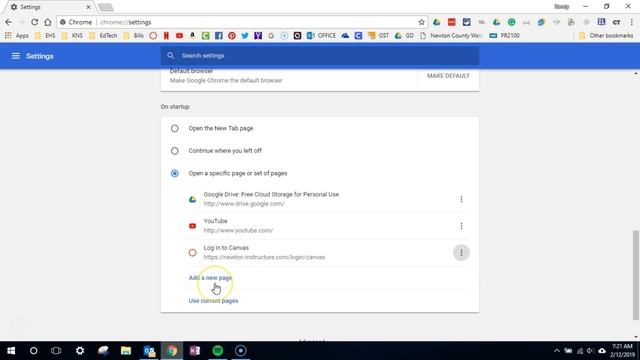Open the Amazon bookmark icon
The width and height of the screenshot is (640, 360).
click(x=192, y=36)
